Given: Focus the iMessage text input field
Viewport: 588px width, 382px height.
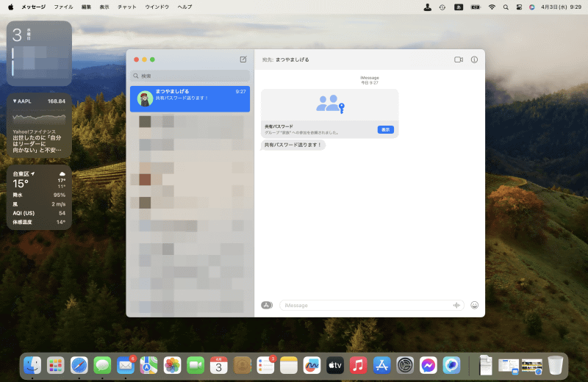Looking at the screenshot, I should [x=372, y=305].
